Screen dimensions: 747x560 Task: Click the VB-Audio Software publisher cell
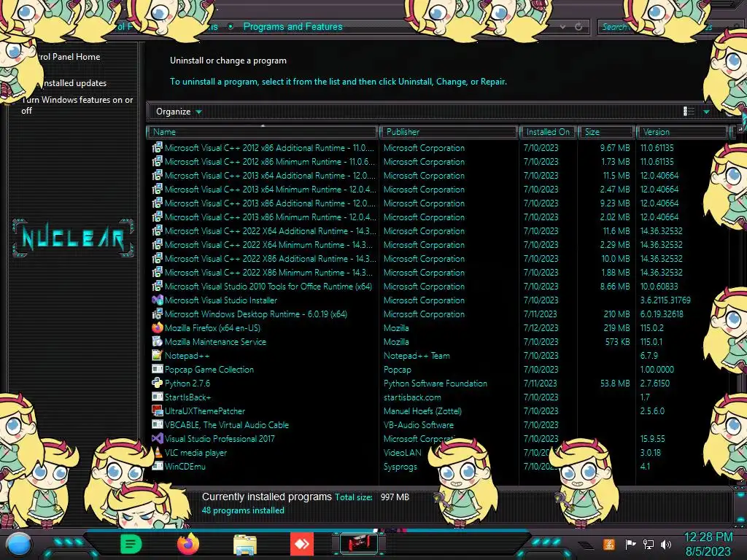pyautogui.click(x=419, y=425)
